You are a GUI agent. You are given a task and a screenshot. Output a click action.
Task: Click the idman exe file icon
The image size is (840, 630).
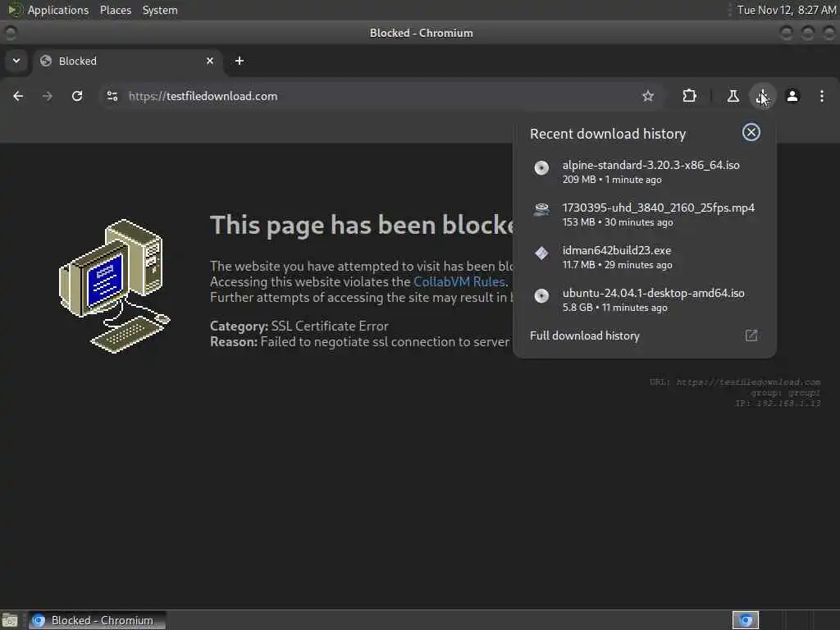tap(541, 253)
